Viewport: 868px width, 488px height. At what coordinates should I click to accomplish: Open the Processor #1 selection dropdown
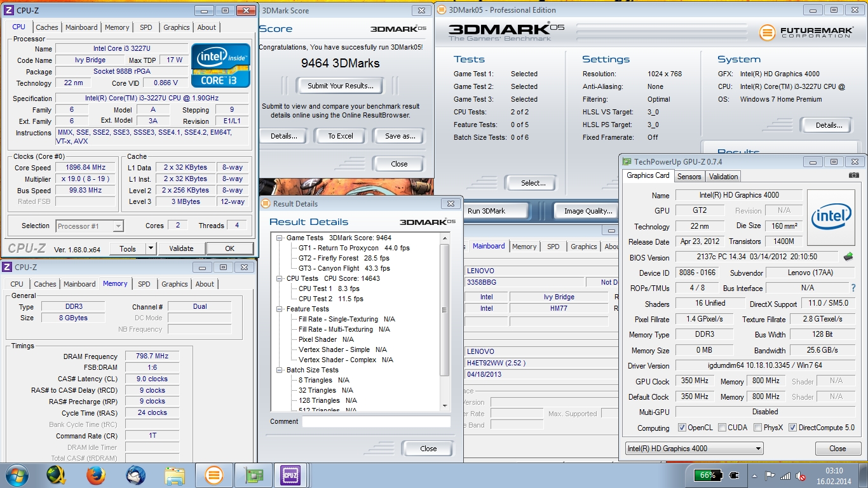tap(90, 226)
